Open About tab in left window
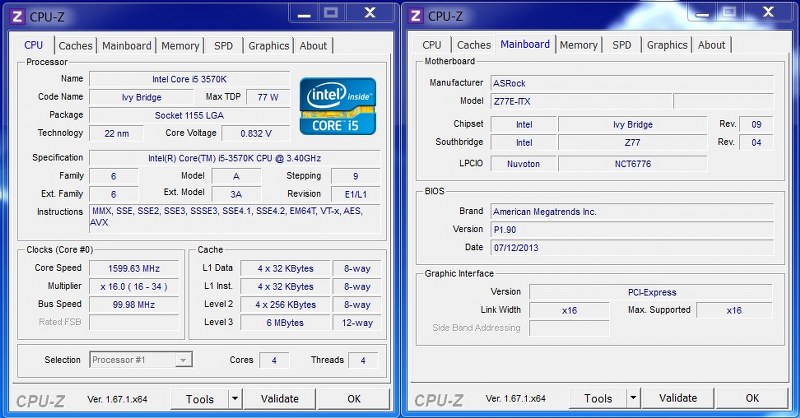Image resolution: width=800 pixels, height=418 pixels. [x=313, y=45]
